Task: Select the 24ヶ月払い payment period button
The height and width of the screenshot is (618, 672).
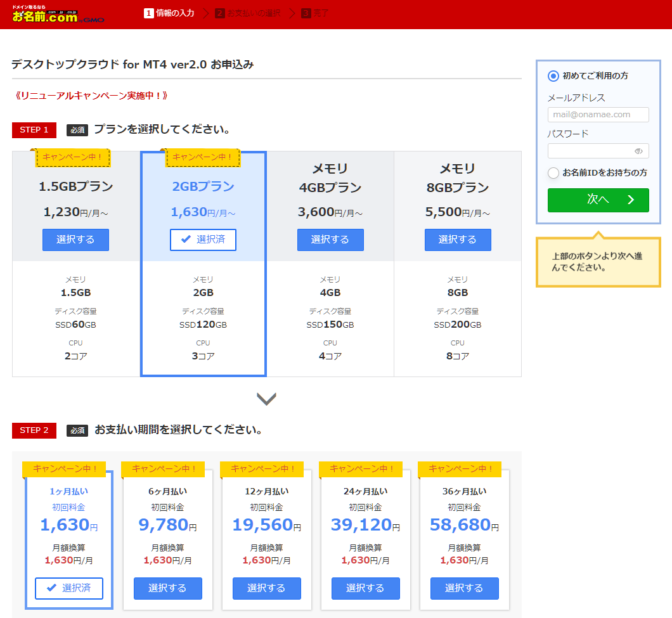Action: coord(365,588)
